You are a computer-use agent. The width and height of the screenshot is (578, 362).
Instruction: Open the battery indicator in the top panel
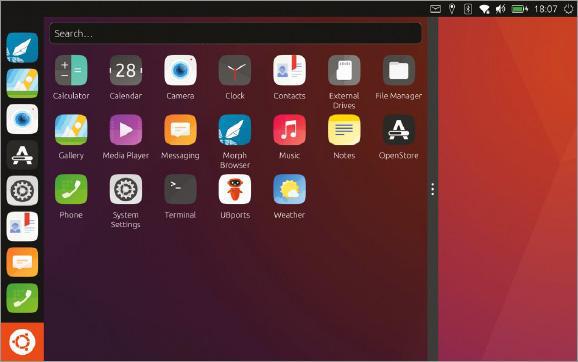[520, 9]
